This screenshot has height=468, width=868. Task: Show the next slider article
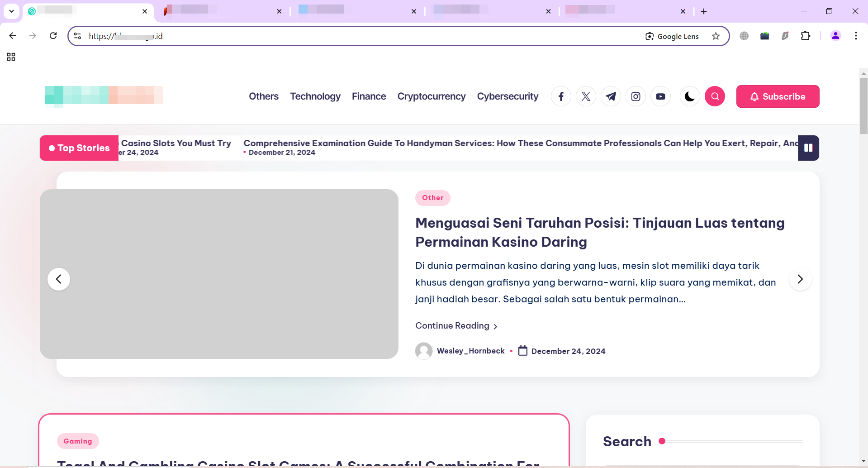pyautogui.click(x=800, y=279)
